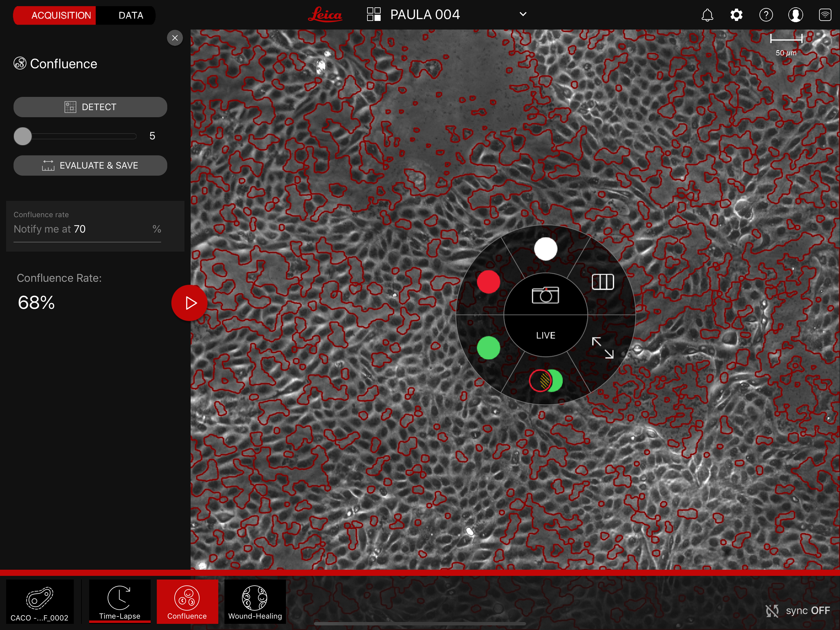Click the DETECT button
This screenshot has height=630, width=840.
click(x=90, y=107)
